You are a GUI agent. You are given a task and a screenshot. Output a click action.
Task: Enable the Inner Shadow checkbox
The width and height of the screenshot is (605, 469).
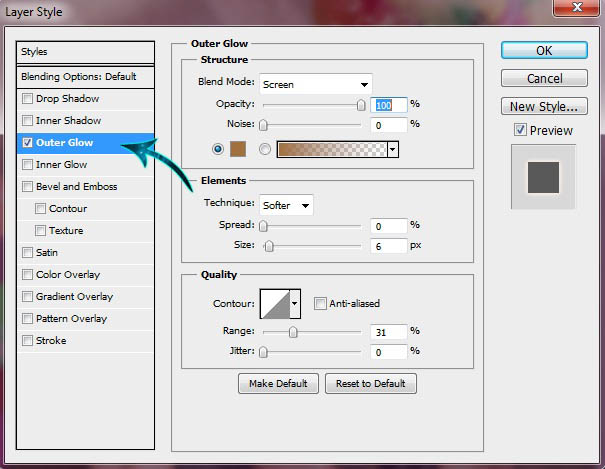coord(27,121)
